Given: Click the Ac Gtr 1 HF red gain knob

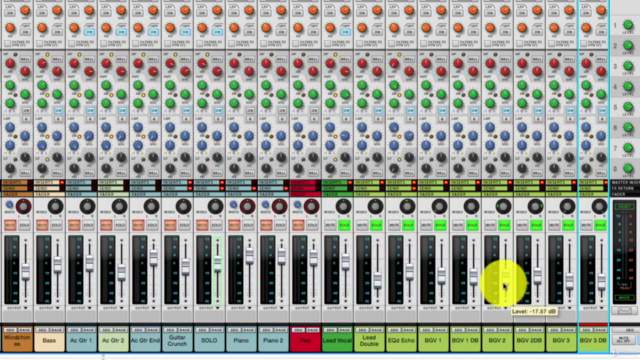Looking at the screenshot, I should [x=74, y=63].
